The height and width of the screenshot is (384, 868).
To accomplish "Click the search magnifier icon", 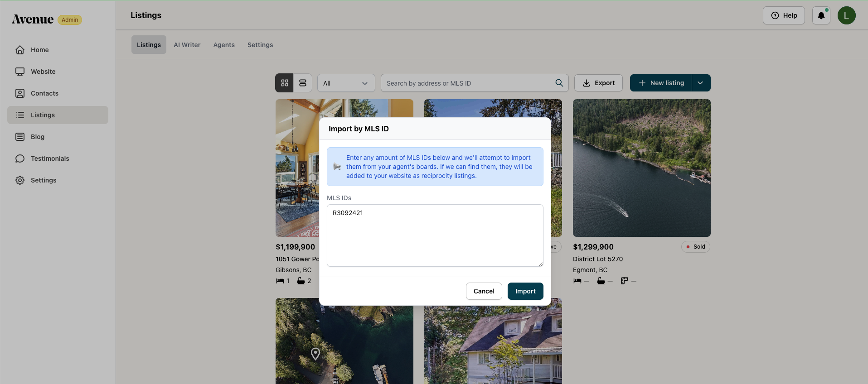I will point(559,83).
